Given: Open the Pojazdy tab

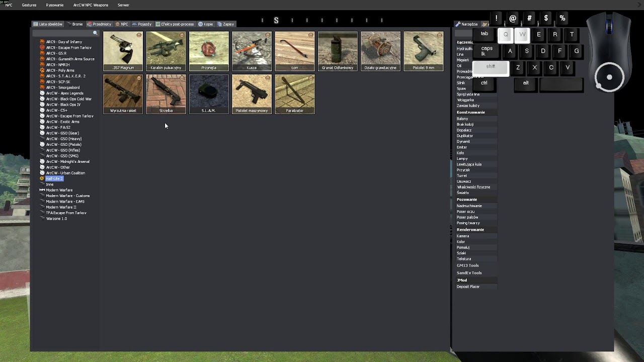Looking at the screenshot, I should (x=142, y=24).
